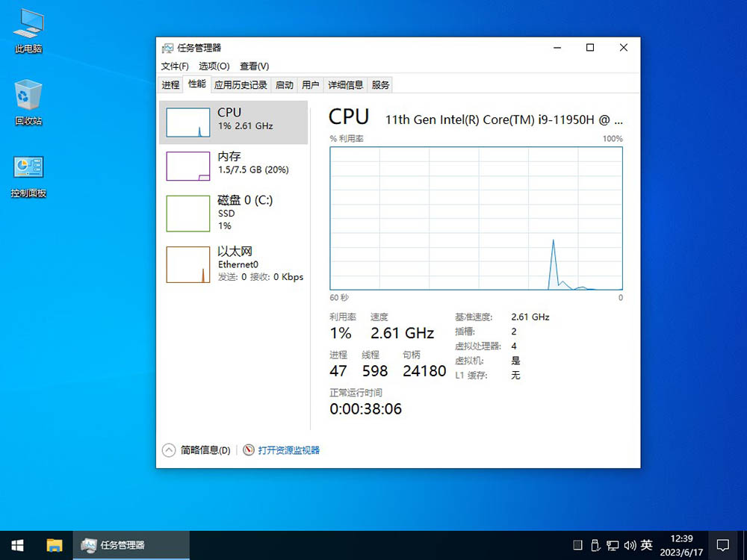
Task: Click the 0:00:38:06 uptime value
Action: pyautogui.click(x=366, y=408)
